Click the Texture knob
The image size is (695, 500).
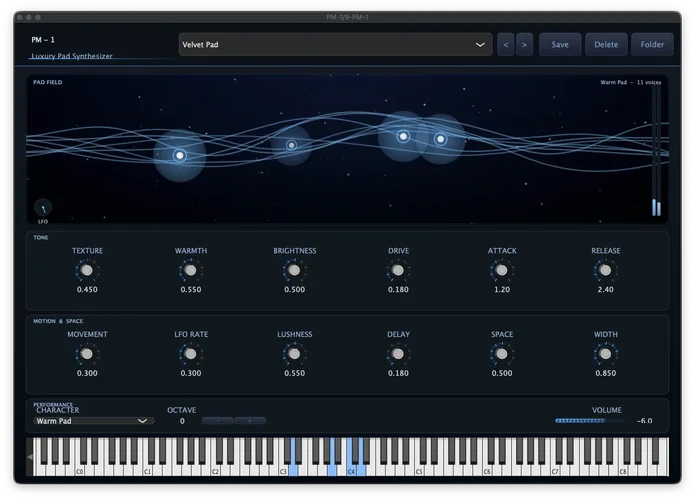pos(87,270)
